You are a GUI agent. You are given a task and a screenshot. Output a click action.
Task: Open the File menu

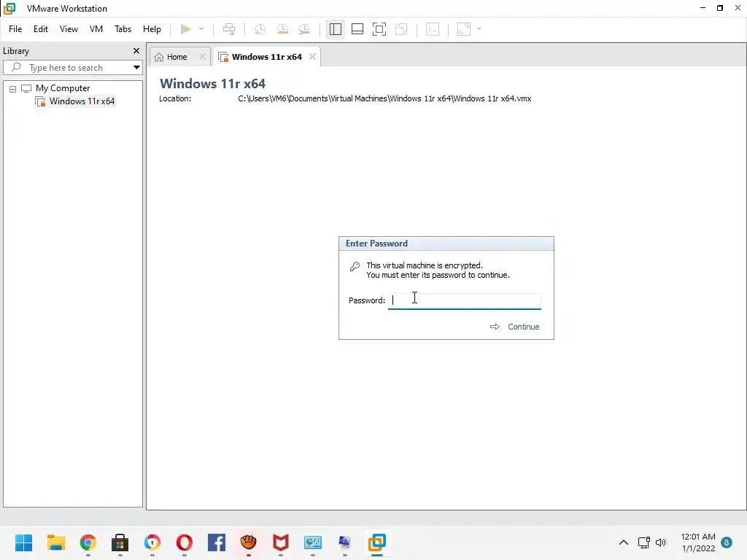tap(15, 29)
